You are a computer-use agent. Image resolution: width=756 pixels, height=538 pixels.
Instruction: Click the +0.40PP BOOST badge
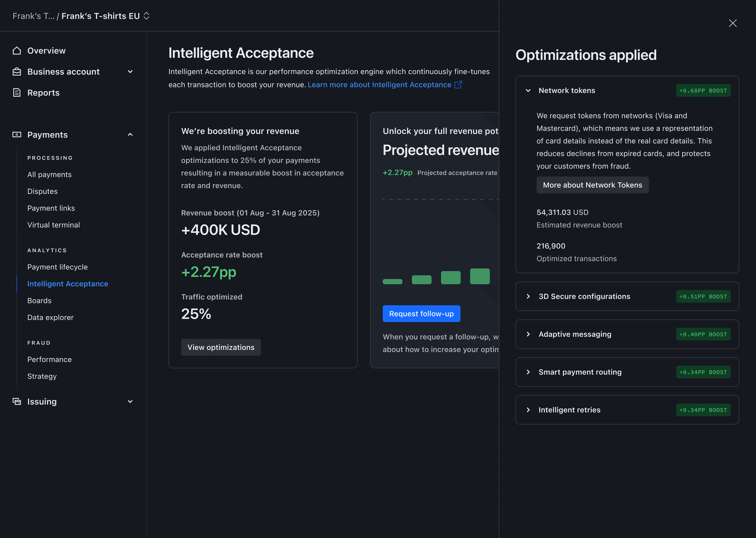[x=703, y=334]
